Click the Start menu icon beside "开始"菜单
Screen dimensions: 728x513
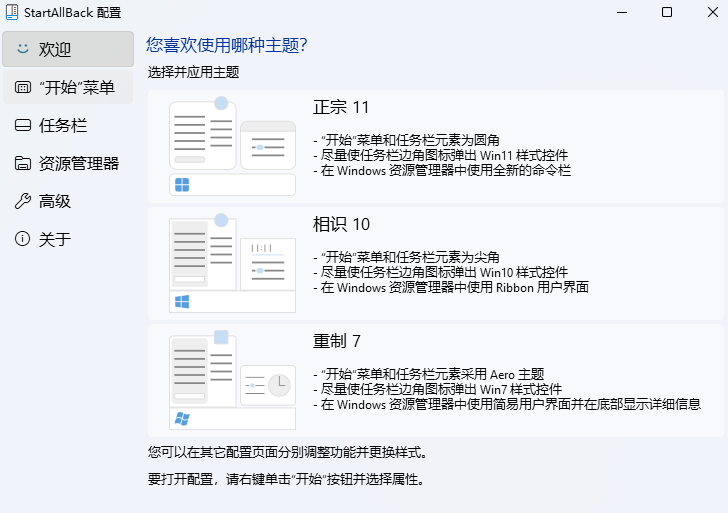pyautogui.click(x=22, y=87)
